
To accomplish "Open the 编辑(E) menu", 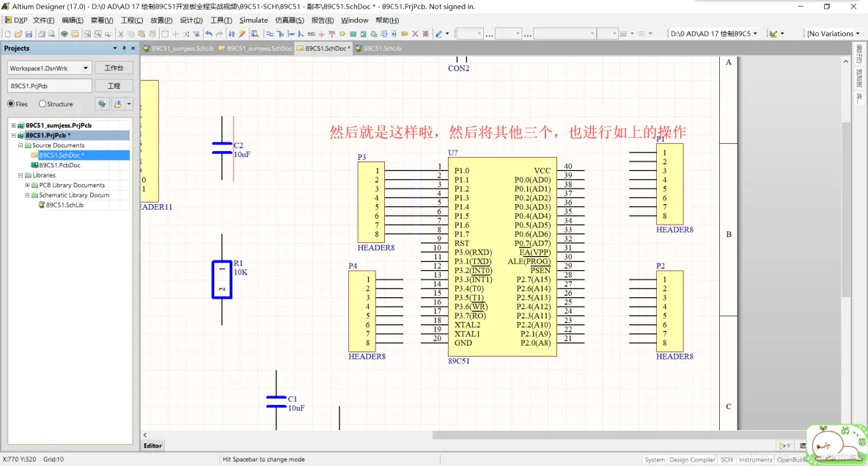I will [73, 20].
